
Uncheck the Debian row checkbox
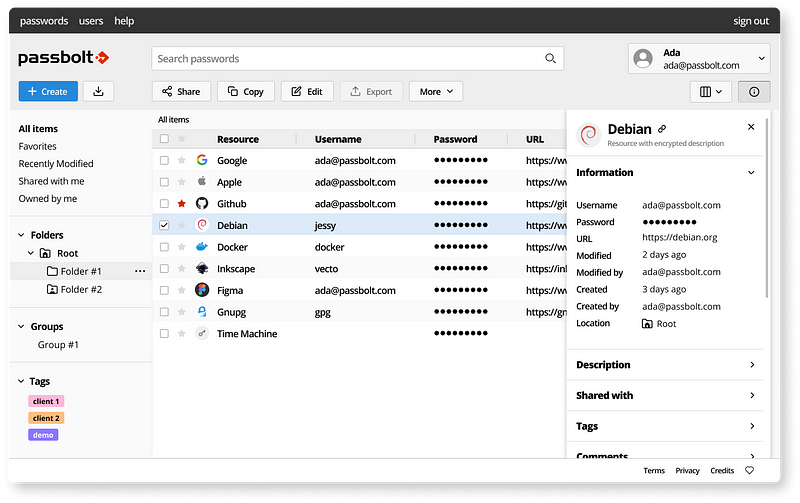[164, 225]
